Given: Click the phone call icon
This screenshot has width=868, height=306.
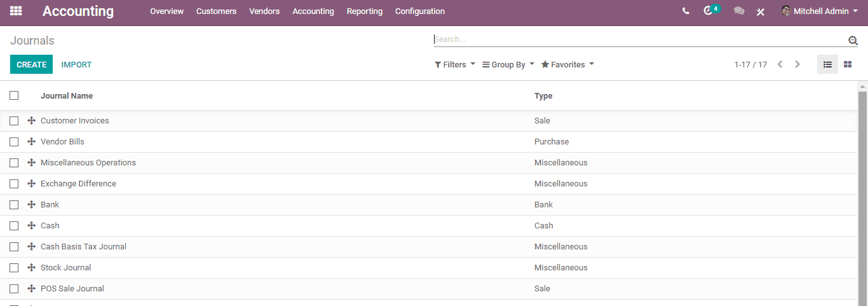Looking at the screenshot, I should (686, 11).
